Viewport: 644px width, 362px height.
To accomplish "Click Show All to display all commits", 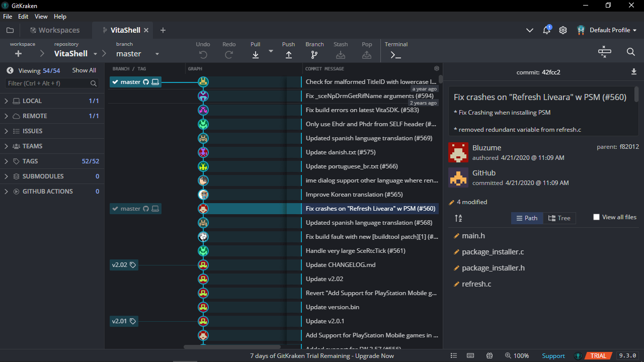I will 84,70.
